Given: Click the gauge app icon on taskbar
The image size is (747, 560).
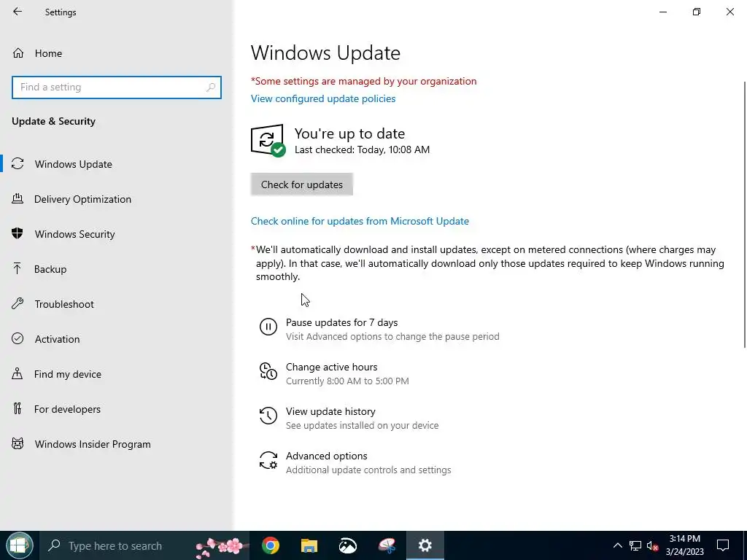Looking at the screenshot, I should pyautogui.click(x=348, y=545).
